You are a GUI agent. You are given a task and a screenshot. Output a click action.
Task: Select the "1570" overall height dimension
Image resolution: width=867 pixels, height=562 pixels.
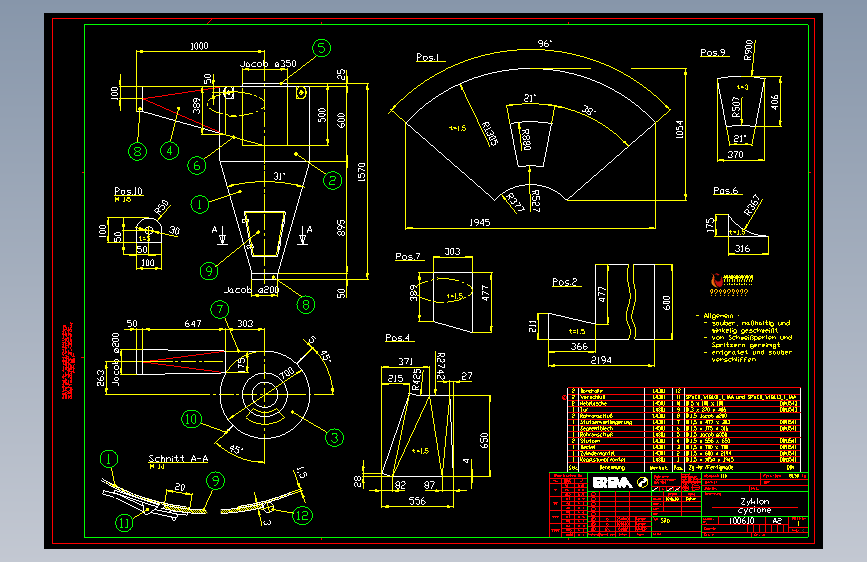(x=362, y=172)
